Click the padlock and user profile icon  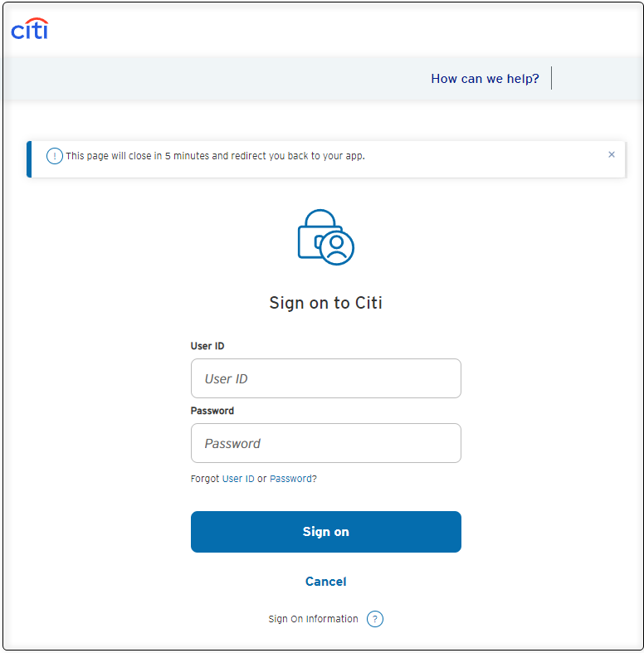tap(325, 237)
